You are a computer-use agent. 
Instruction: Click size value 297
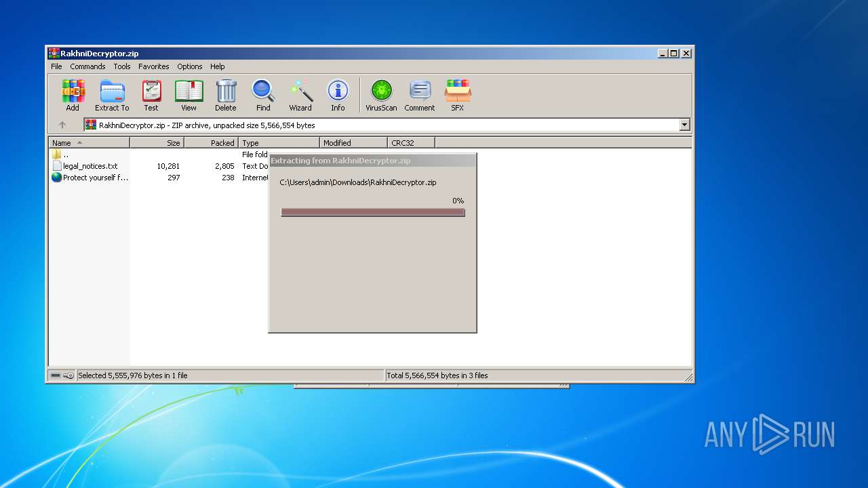pyautogui.click(x=174, y=178)
